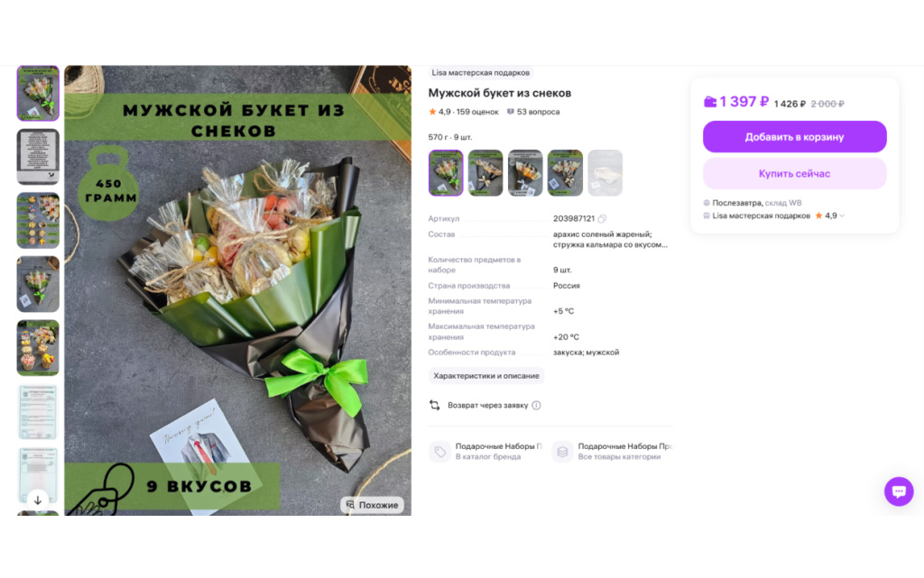Image resolution: width=924 pixels, height=578 pixels.
Task: Open Характеристики и описание section
Action: coord(486,375)
